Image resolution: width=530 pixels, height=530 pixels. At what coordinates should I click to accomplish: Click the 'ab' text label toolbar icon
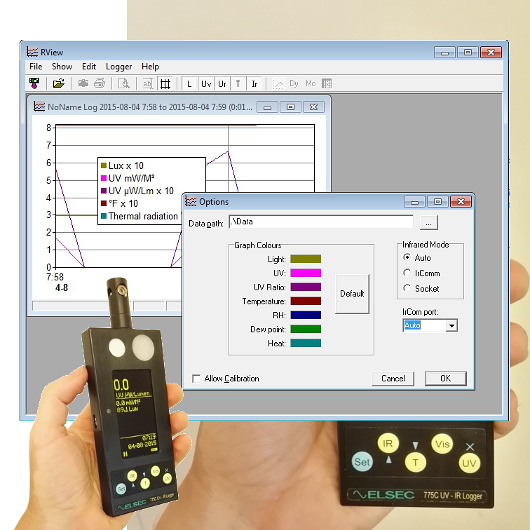coord(148,83)
